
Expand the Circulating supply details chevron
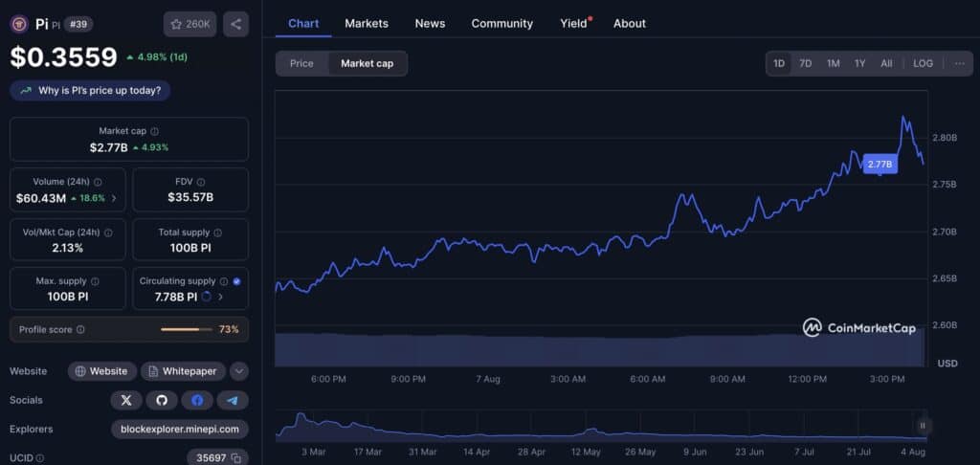click(x=220, y=297)
